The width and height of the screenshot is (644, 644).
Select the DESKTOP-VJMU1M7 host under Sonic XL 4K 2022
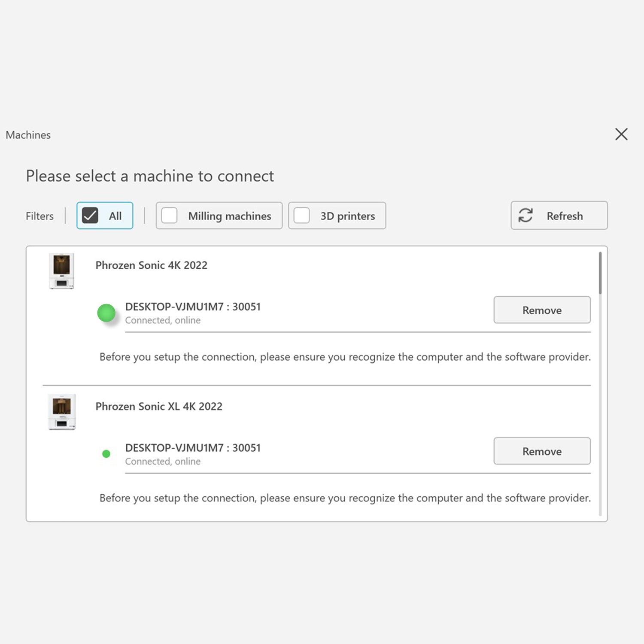(193, 448)
